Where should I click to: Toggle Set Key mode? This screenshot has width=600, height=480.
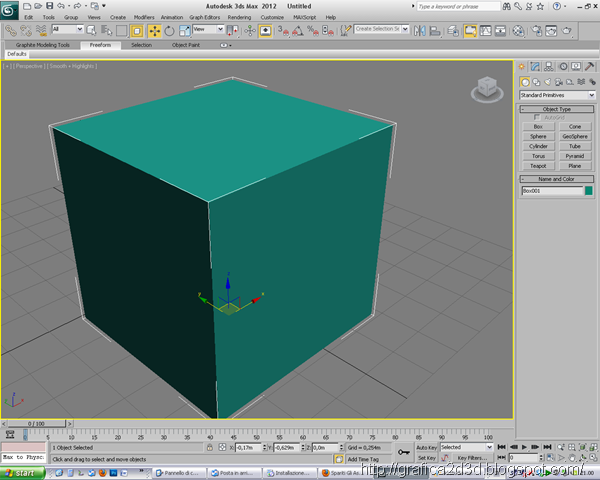click(426, 457)
